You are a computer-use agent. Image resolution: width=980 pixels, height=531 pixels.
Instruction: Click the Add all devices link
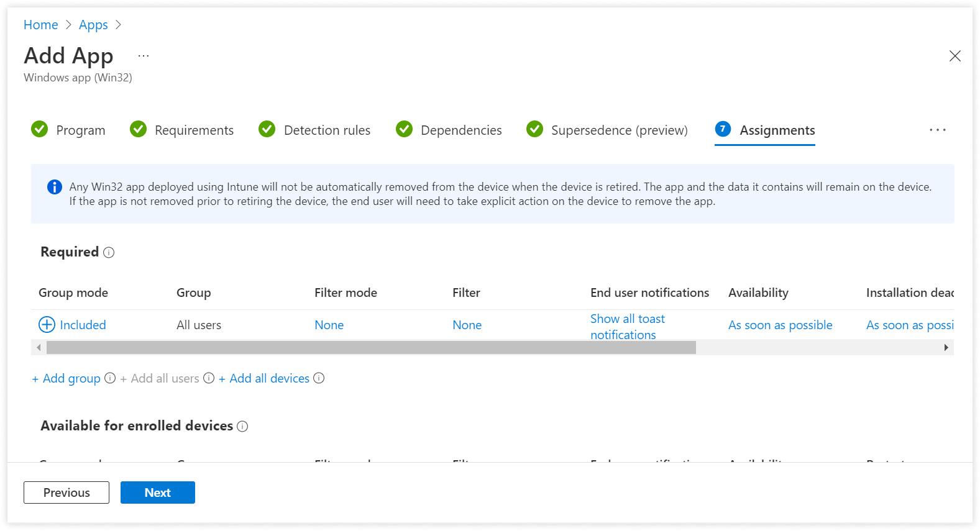[269, 378]
